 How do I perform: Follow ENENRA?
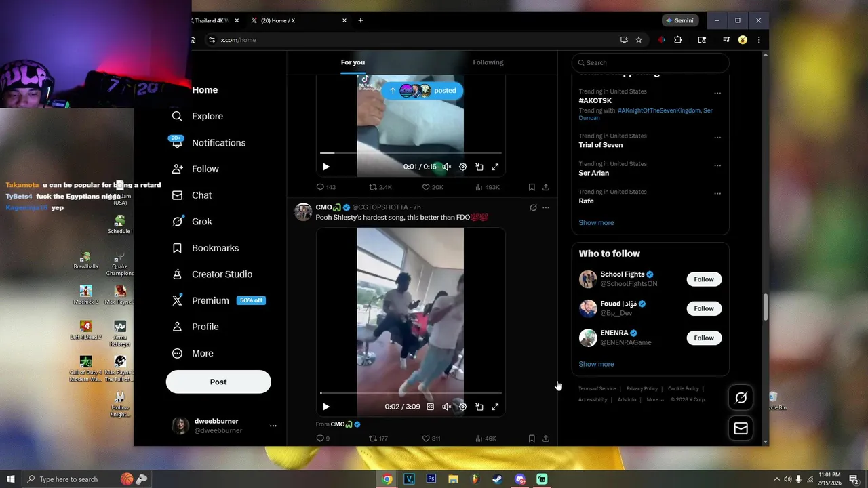pyautogui.click(x=704, y=338)
